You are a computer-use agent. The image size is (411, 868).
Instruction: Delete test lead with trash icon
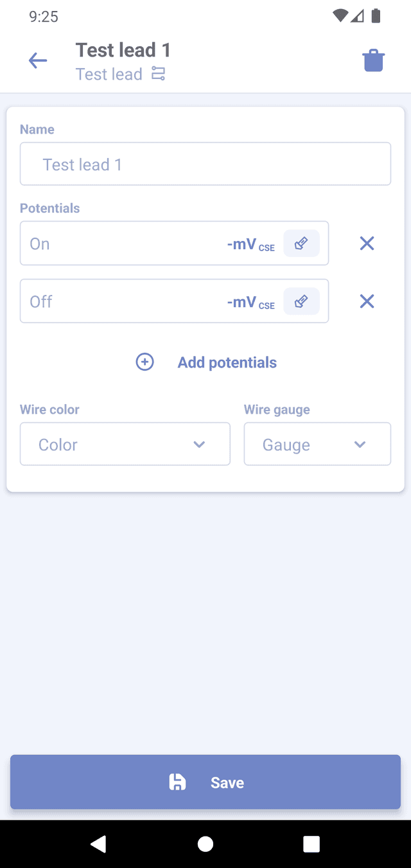[x=373, y=61]
